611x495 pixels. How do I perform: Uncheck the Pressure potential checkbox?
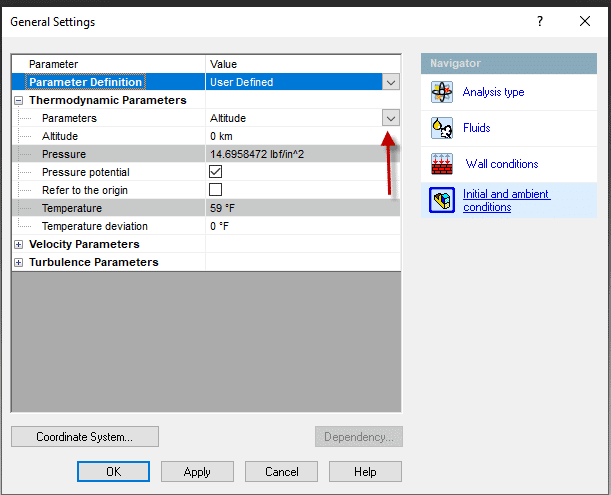[216, 172]
